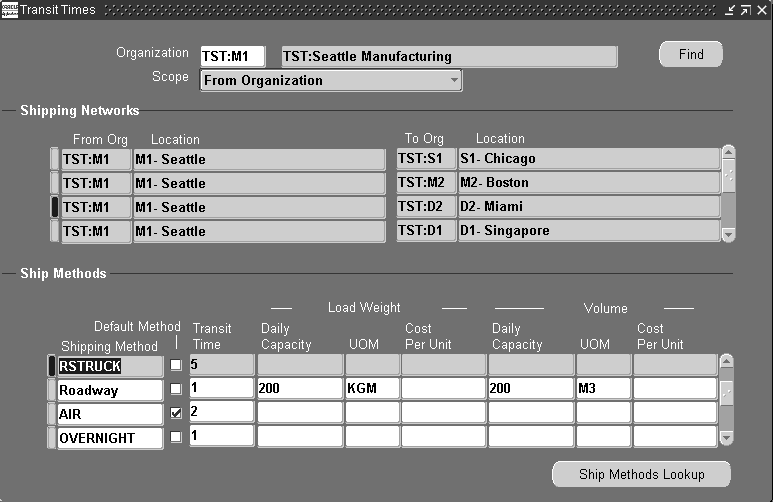This screenshot has width=773, height=502.
Task: Click From Org TST:M1 in Chicago row
Action: pyautogui.click(x=96, y=159)
